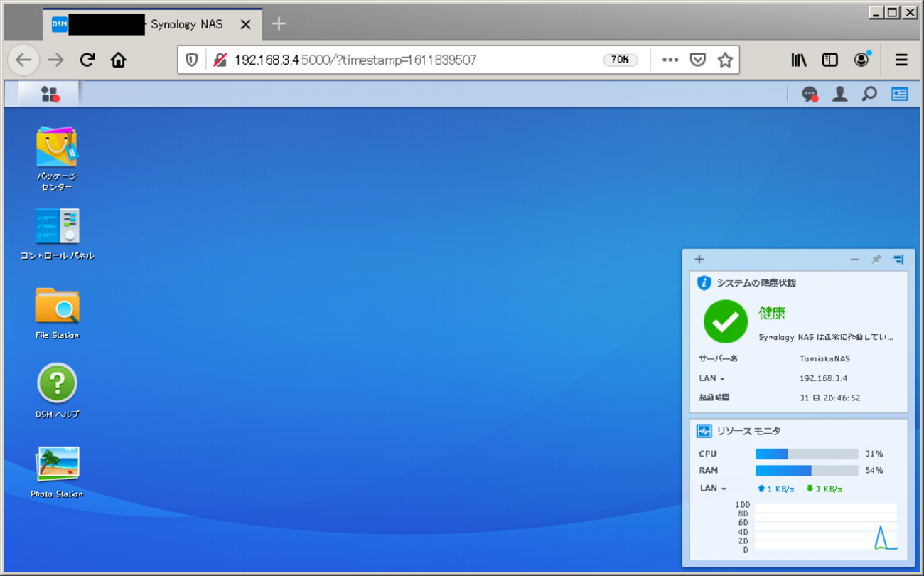Image resolution: width=924 pixels, height=576 pixels.
Task: Bookmark this page with the star
Action: (725, 60)
